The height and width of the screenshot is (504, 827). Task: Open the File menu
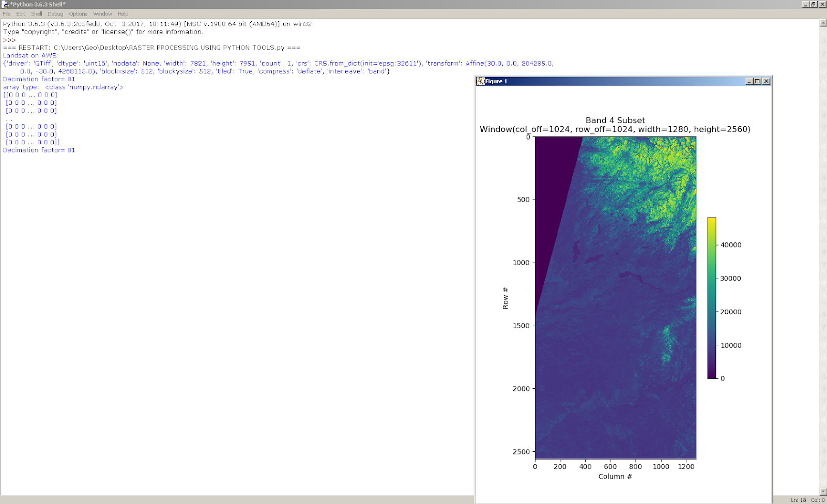6,14
